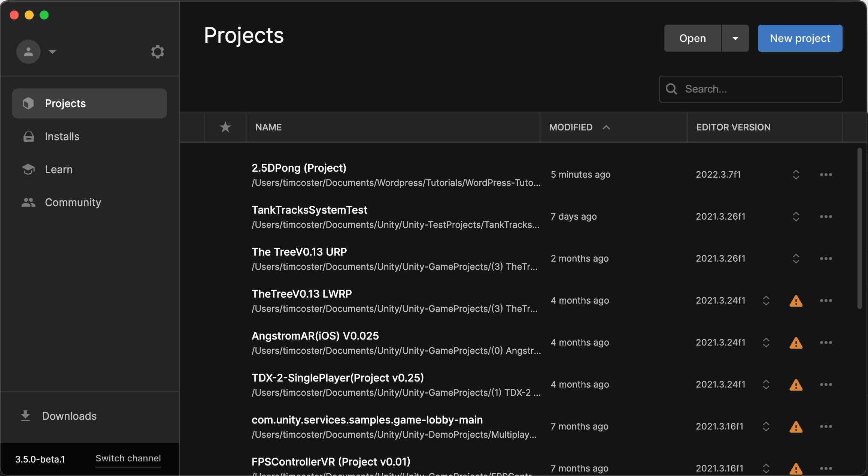The width and height of the screenshot is (868, 476).
Task: Open three-dot menu for TankTracksSystemTest
Action: point(826,217)
